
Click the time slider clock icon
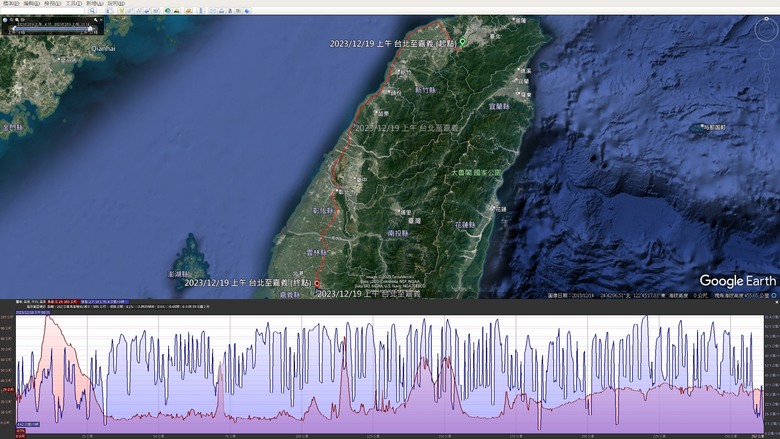pyautogui.click(x=5, y=20)
